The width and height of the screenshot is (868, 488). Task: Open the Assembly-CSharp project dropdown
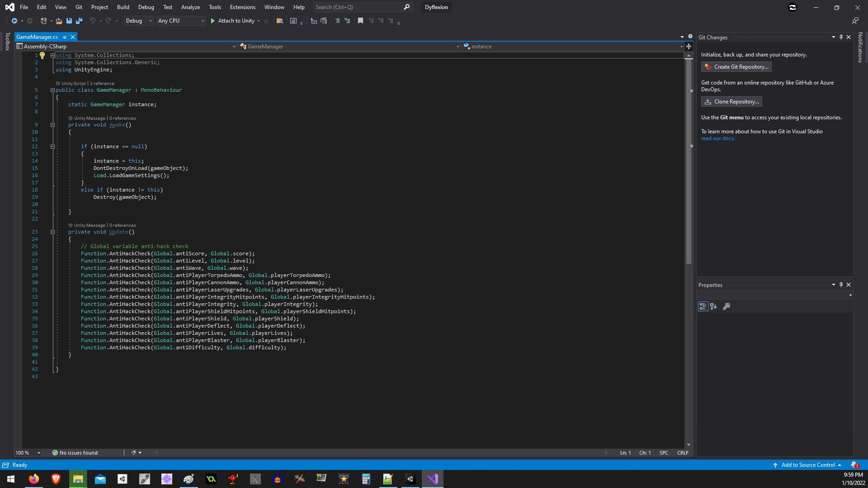pyautogui.click(x=126, y=47)
